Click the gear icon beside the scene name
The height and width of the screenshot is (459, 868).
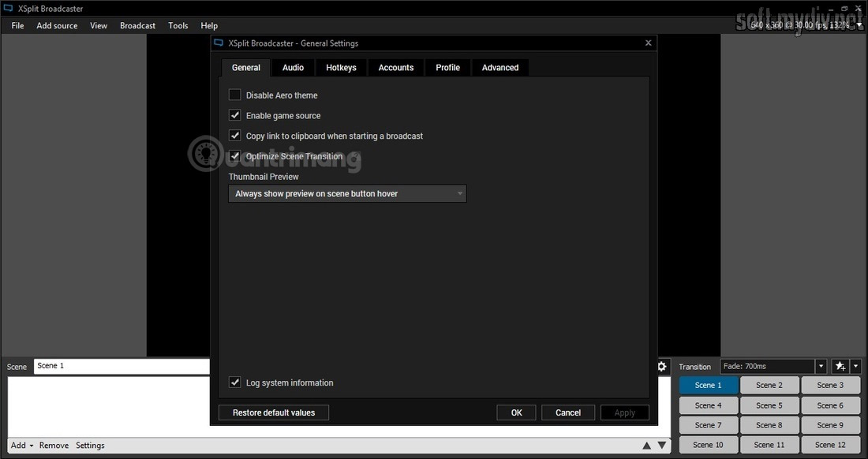pos(662,367)
